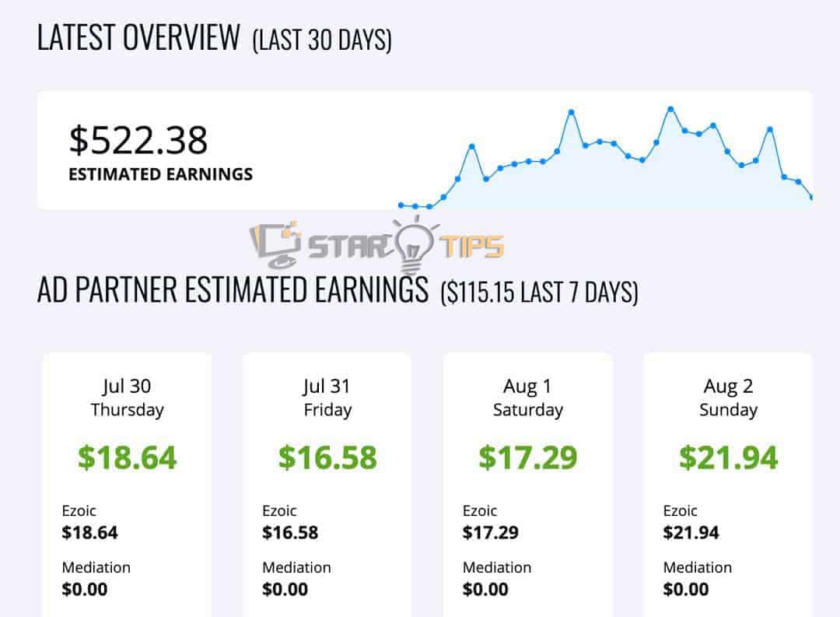Screen dimensions: 840x617
Task: Click the monitor icon in the watermark
Action: click(x=276, y=246)
